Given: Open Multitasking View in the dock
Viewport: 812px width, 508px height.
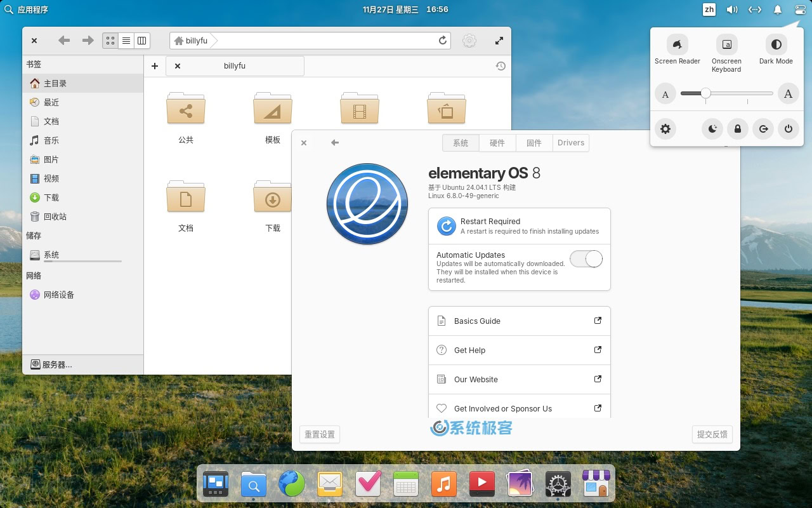Looking at the screenshot, I should pos(216,485).
